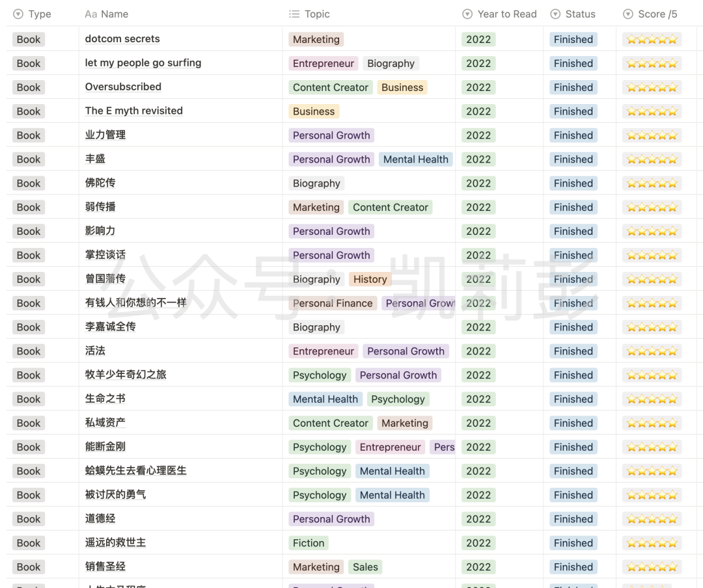Image resolution: width=703 pixels, height=588 pixels.
Task: Select the 牧羊少年奇幻之旅 name cell
Action: (181, 375)
